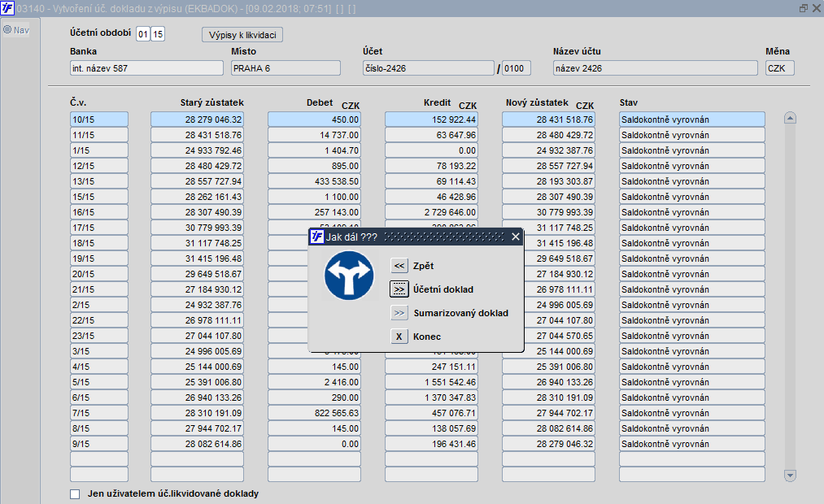Click the Místo field PRAHA 6
824x504 pixels.
tap(286, 68)
